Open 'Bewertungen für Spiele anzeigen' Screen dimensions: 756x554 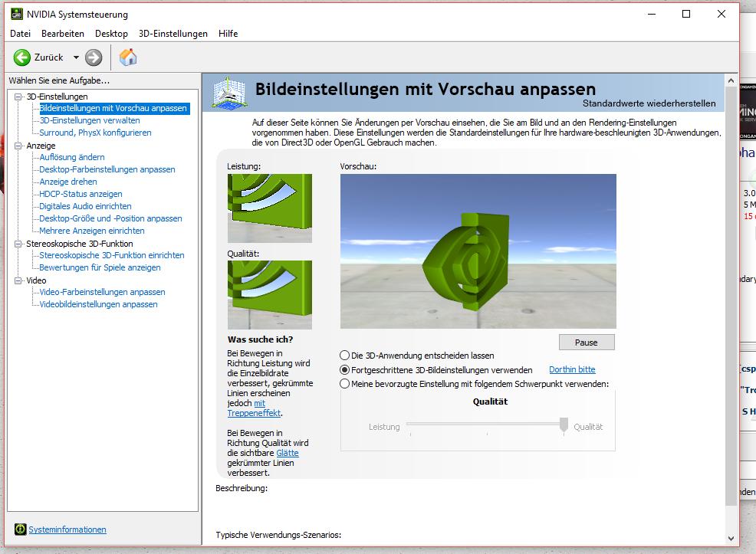(100, 267)
